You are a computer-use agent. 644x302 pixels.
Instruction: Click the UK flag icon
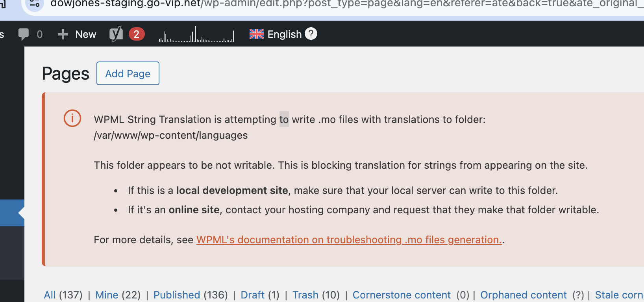click(x=257, y=34)
